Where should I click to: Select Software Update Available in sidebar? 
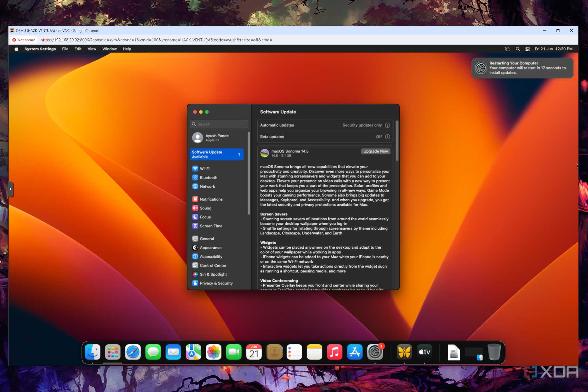(217, 154)
